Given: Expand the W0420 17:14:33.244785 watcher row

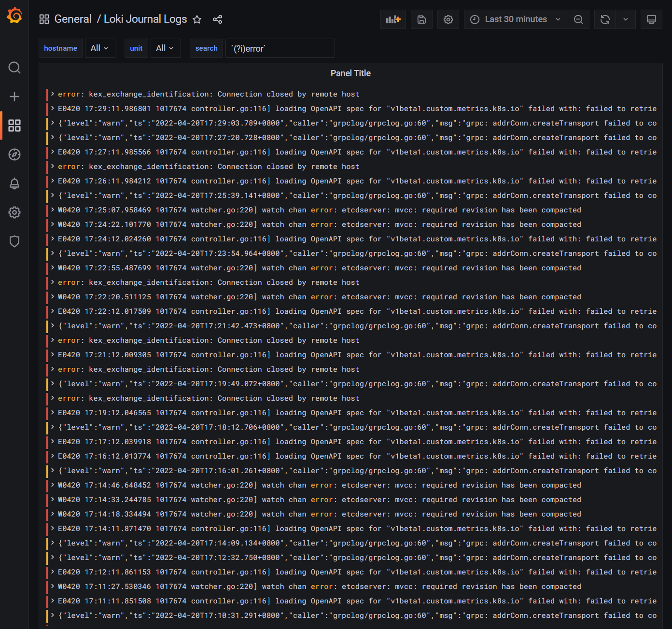Looking at the screenshot, I should click(53, 499).
